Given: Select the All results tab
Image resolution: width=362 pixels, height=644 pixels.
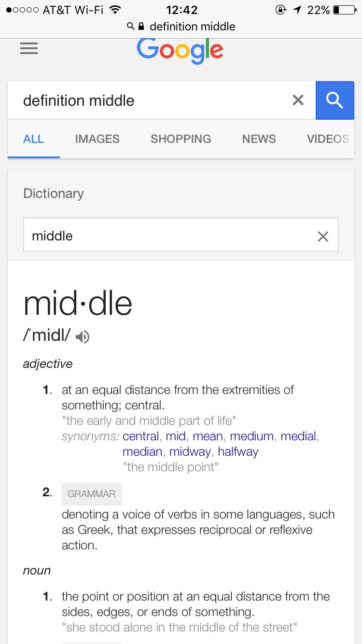Looking at the screenshot, I should (x=33, y=139).
